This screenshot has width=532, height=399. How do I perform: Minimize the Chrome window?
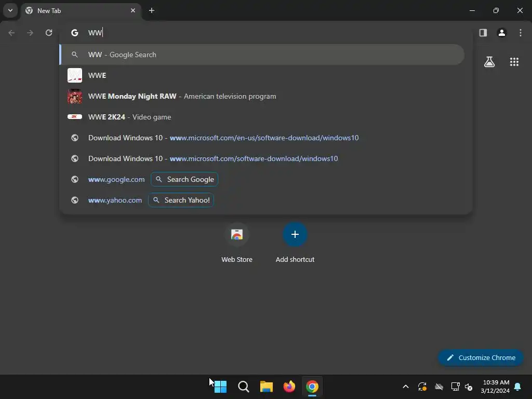[x=472, y=10]
